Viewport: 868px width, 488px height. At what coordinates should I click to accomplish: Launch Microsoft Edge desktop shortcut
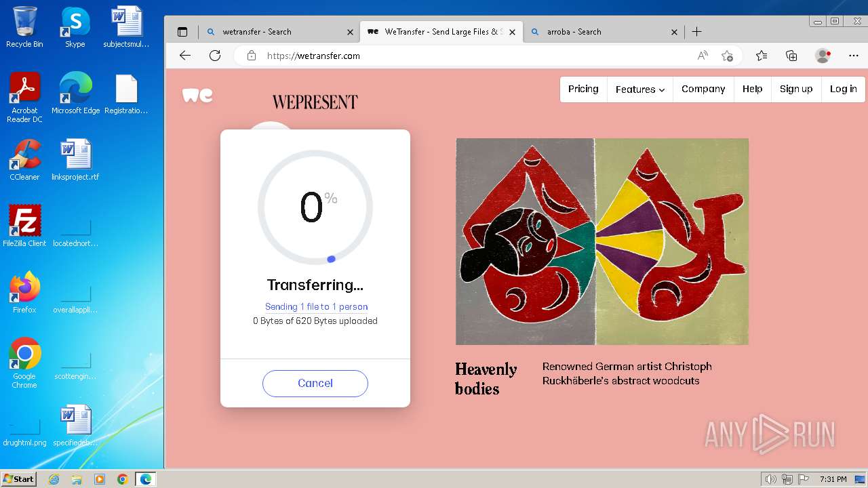click(75, 94)
